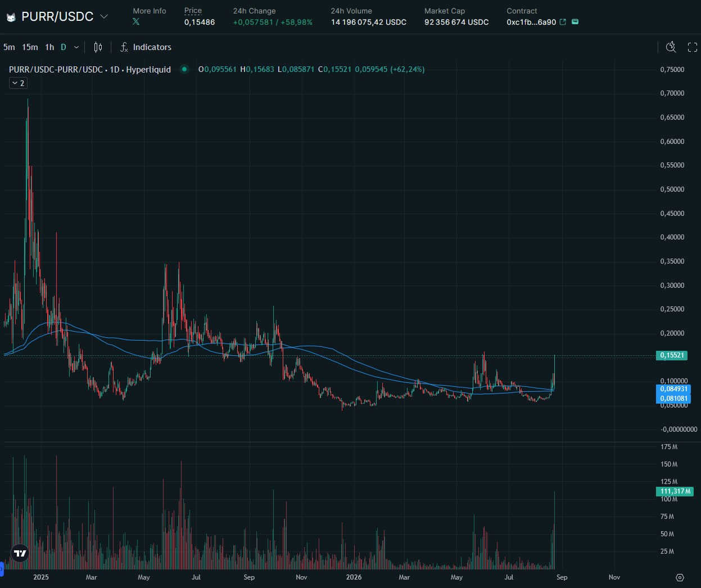Expand the timeframe interval dropdown arrow
The width and height of the screenshot is (701, 588).
coord(76,47)
